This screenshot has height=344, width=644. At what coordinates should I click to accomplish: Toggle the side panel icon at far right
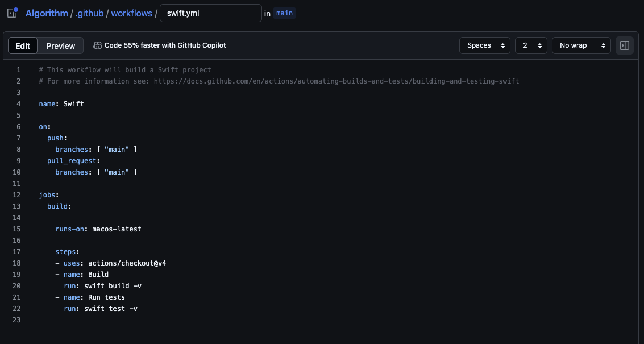624,45
